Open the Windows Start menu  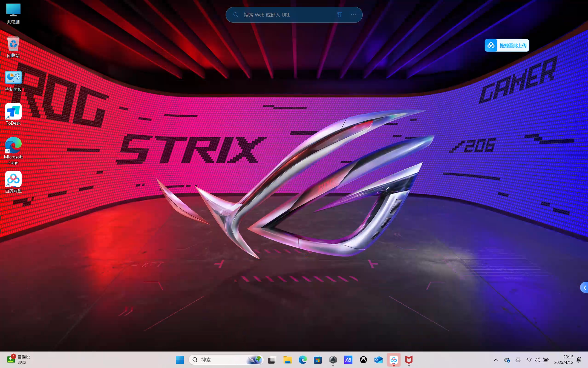point(180,360)
